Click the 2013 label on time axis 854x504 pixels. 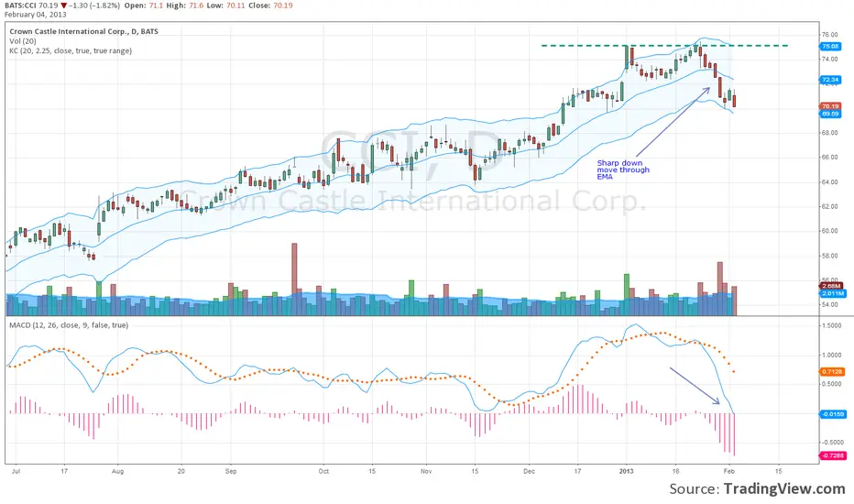pos(627,471)
